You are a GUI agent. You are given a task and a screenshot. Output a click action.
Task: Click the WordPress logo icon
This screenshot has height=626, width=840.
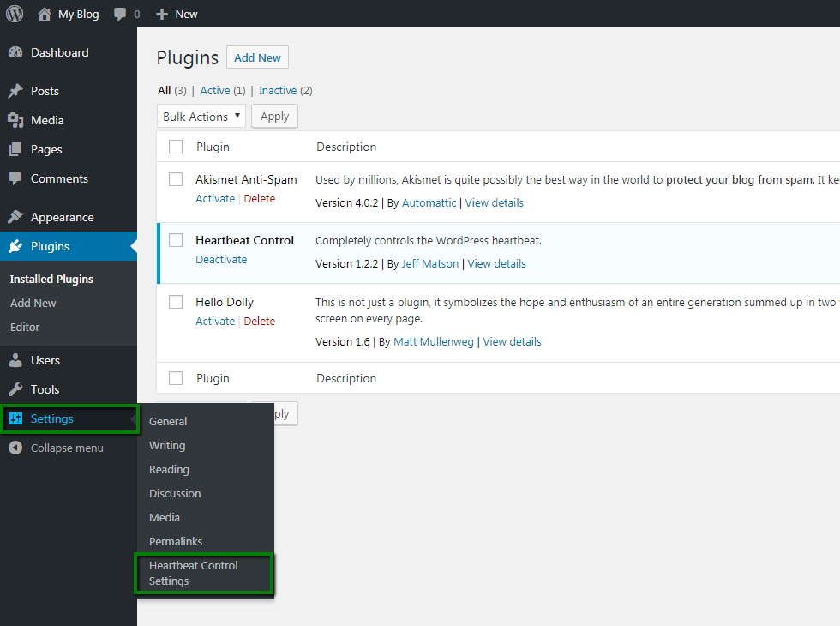point(15,14)
